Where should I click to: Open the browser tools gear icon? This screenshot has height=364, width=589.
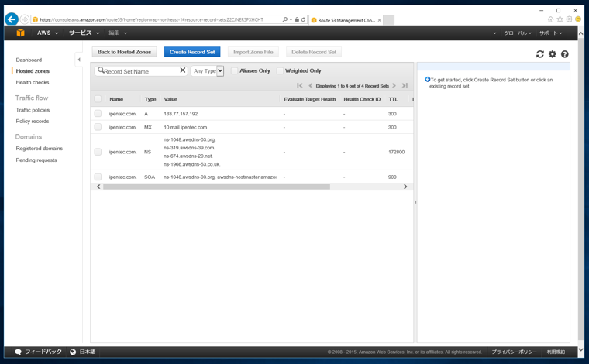tap(569, 19)
